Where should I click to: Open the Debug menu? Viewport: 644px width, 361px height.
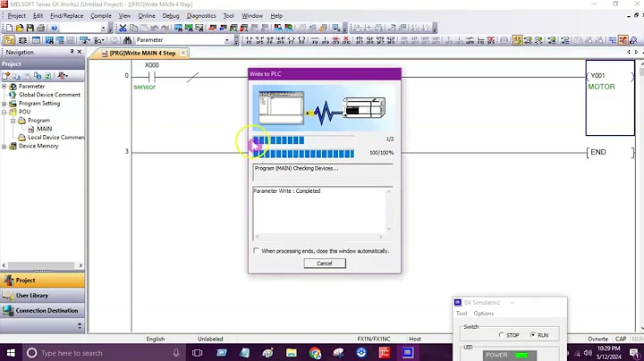171,15
